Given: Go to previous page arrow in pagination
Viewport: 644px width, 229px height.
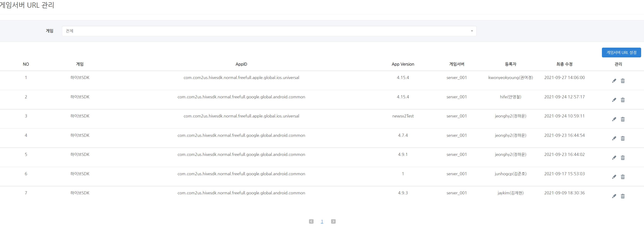Looking at the screenshot, I should pos(311,222).
